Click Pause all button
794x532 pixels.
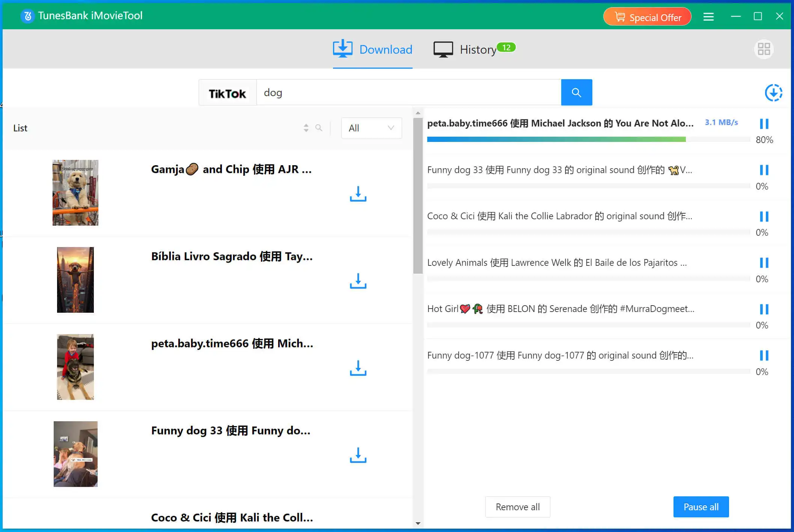[701, 507]
